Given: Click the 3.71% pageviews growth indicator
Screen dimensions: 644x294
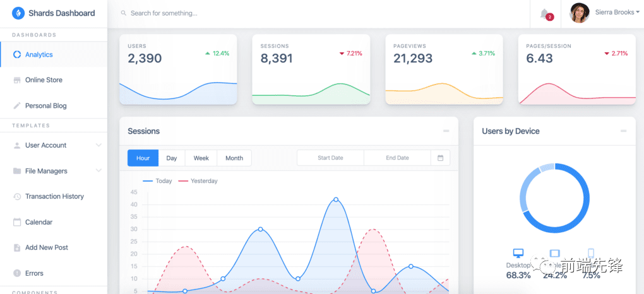Looking at the screenshot, I should [483, 54].
